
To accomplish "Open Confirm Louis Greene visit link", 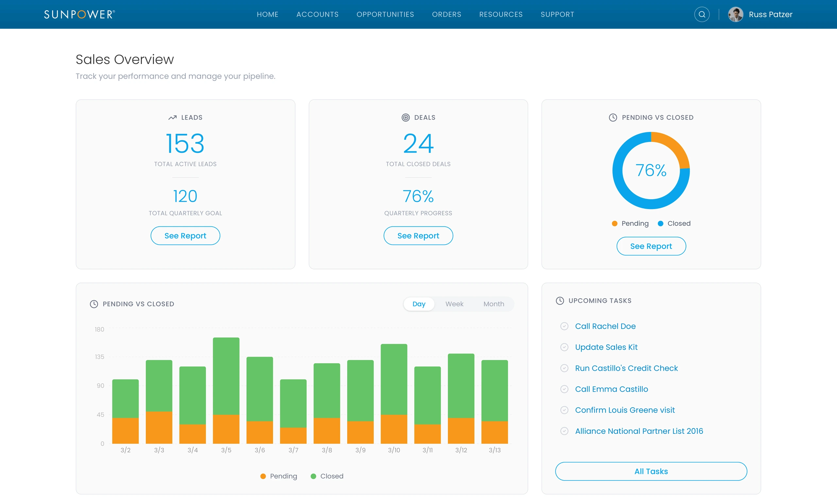I will [625, 410].
